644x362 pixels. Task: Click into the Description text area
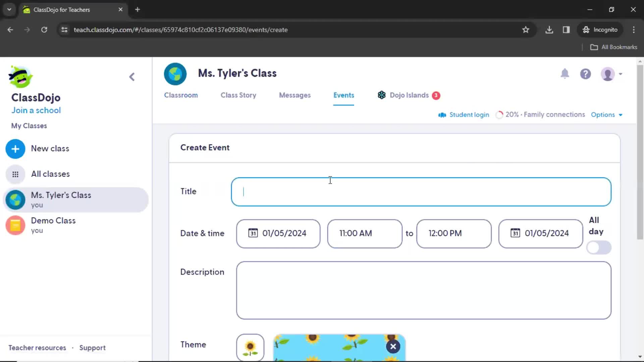(x=424, y=290)
